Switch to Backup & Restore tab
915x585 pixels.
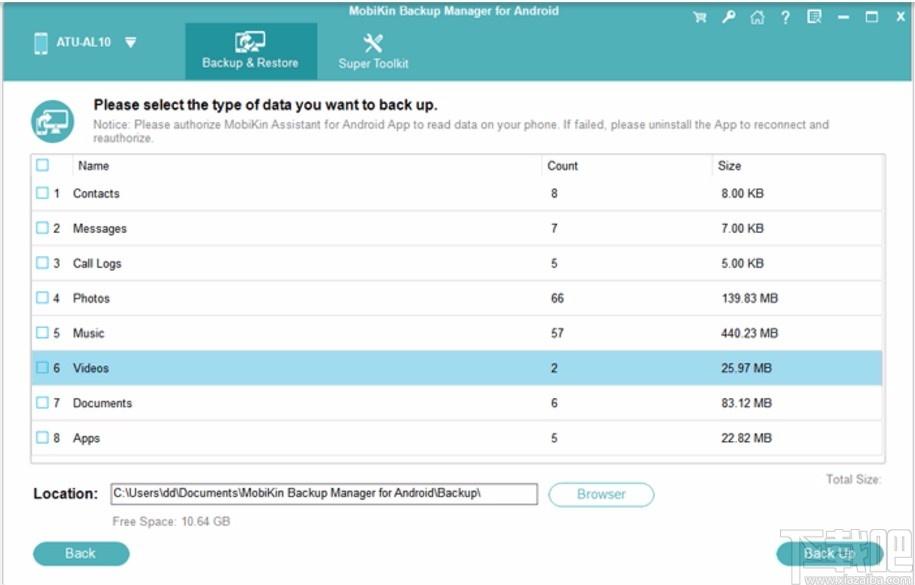point(251,51)
